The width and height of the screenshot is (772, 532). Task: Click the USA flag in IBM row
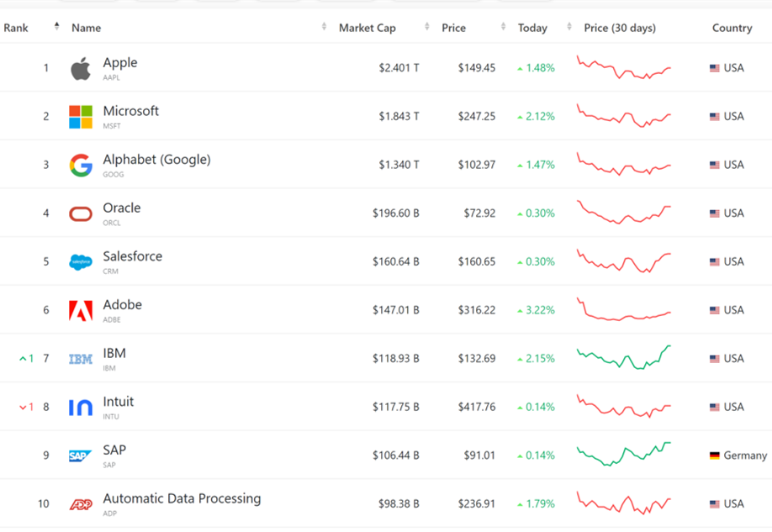[715, 358]
